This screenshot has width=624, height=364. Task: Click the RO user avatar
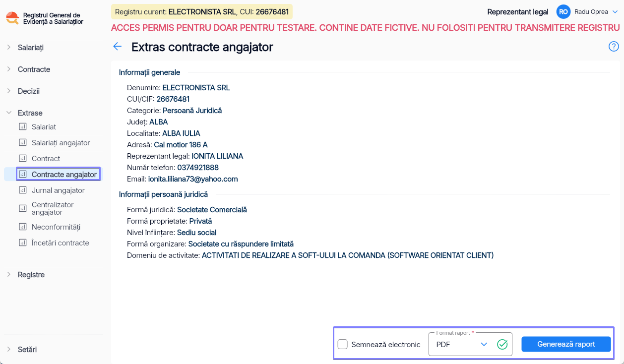(563, 12)
